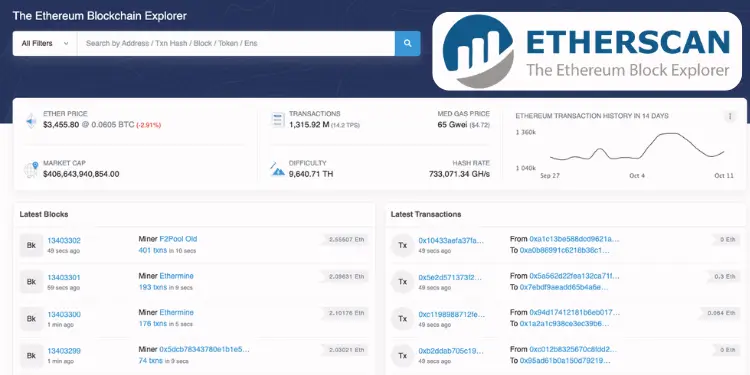This screenshot has width=750, height=375.
Task: Open block 13403301
Action: [x=64, y=277]
